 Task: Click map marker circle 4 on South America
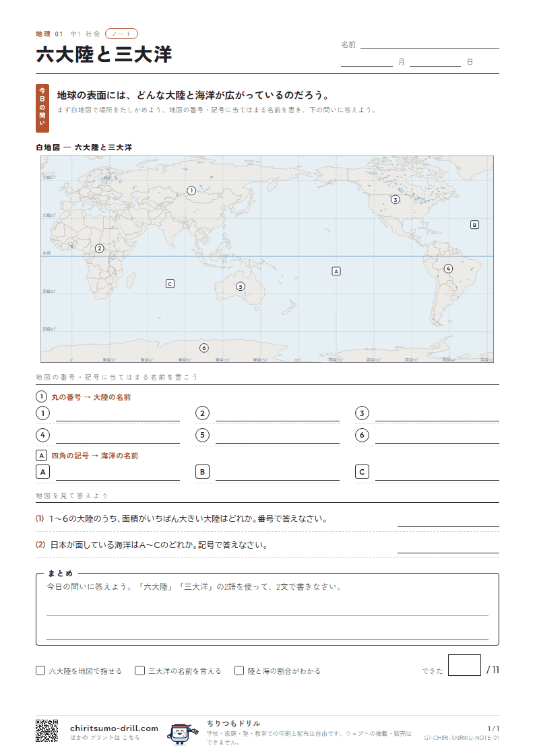pos(448,269)
